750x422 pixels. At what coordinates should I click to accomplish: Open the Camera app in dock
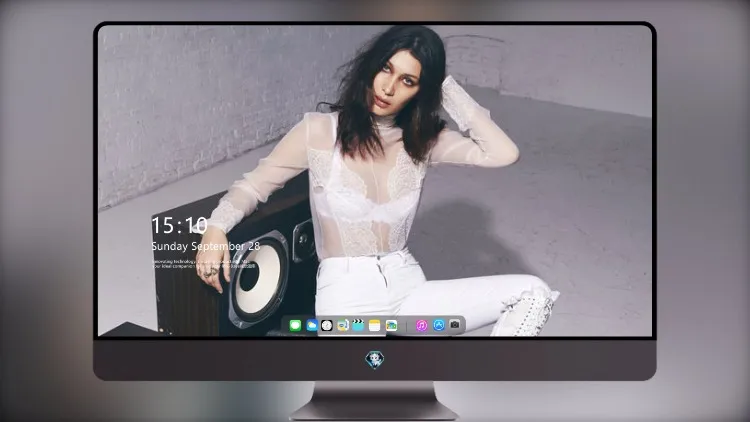pos(455,325)
